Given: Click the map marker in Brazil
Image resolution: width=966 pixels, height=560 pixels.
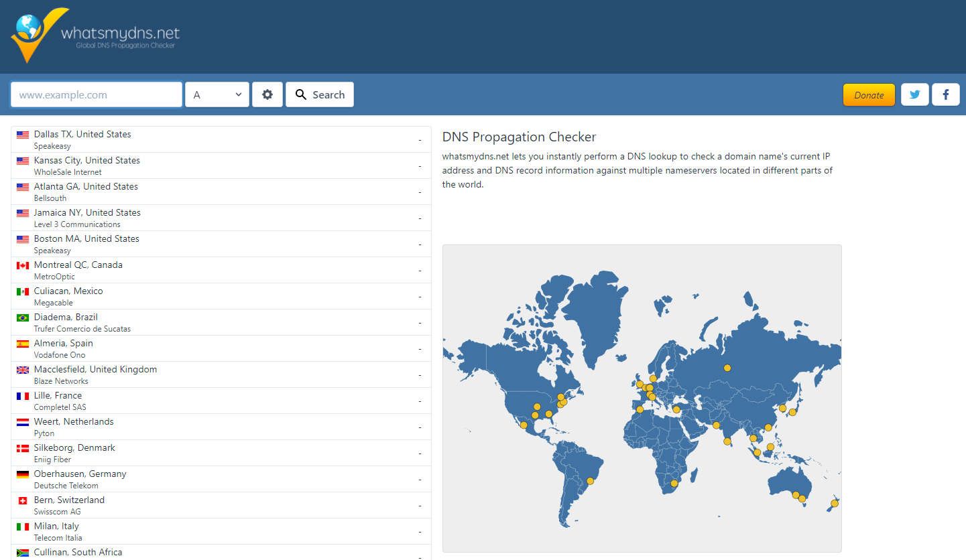Looking at the screenshot, I should coord(590,481).
